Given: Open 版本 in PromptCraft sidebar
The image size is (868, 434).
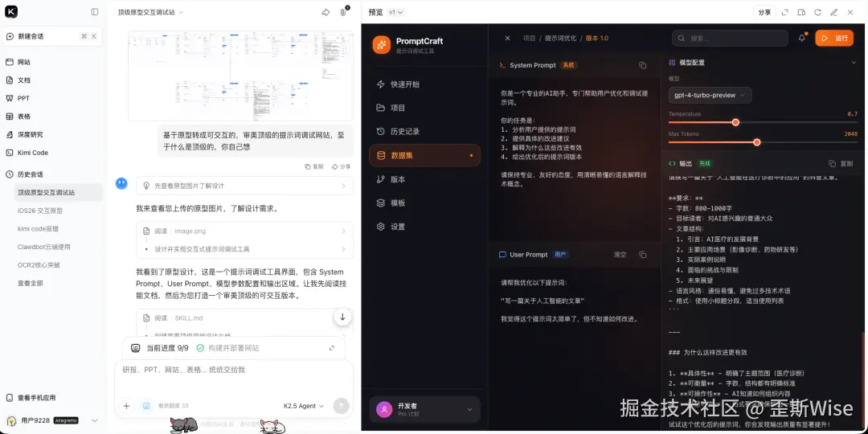Looking at the screenshot, I should [424, 179].
